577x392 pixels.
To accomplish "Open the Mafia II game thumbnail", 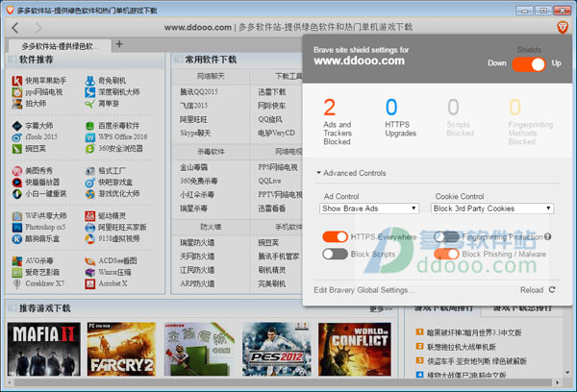I will pos(44,349).
